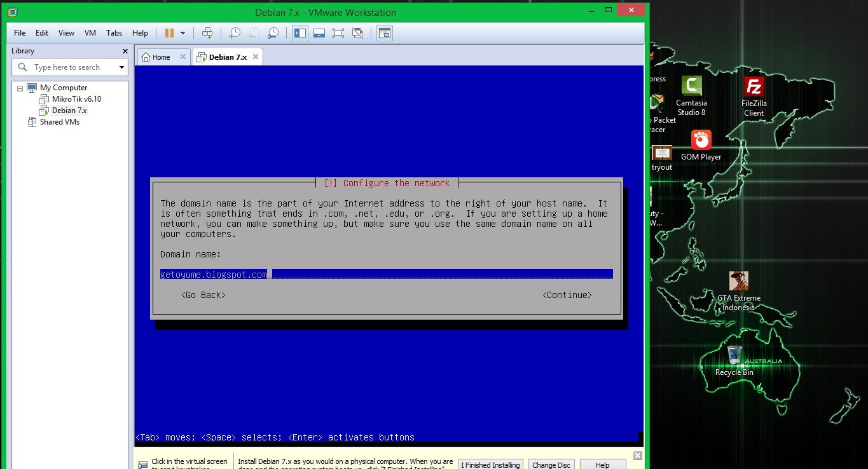Open the snapshot manager wrench-clock icon
This screenshot has height=469, width=868.
coord(273,33)
